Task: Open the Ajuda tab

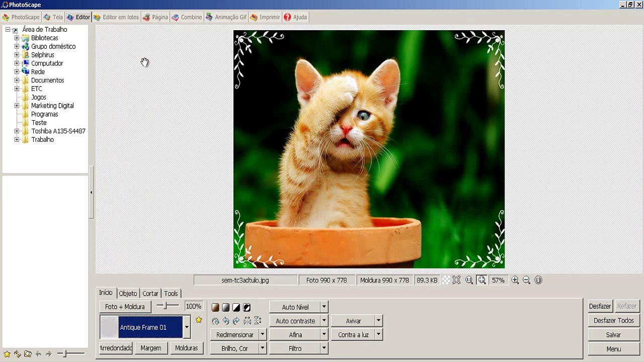Action: (x=295, y=17)
